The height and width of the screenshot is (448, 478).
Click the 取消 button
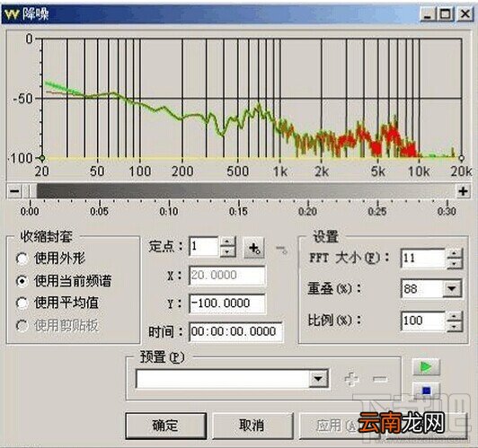click(x=252, y=426)
